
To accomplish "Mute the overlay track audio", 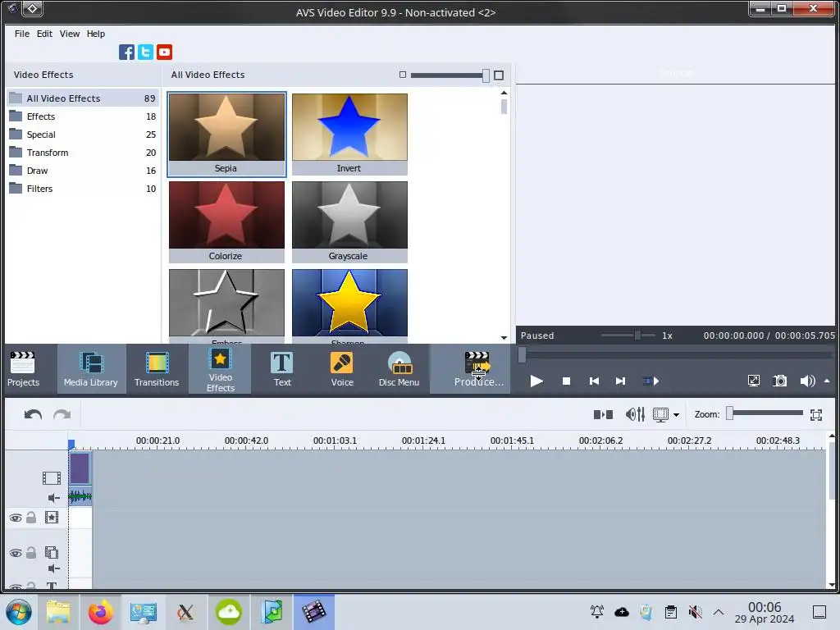I will [53, 568].
